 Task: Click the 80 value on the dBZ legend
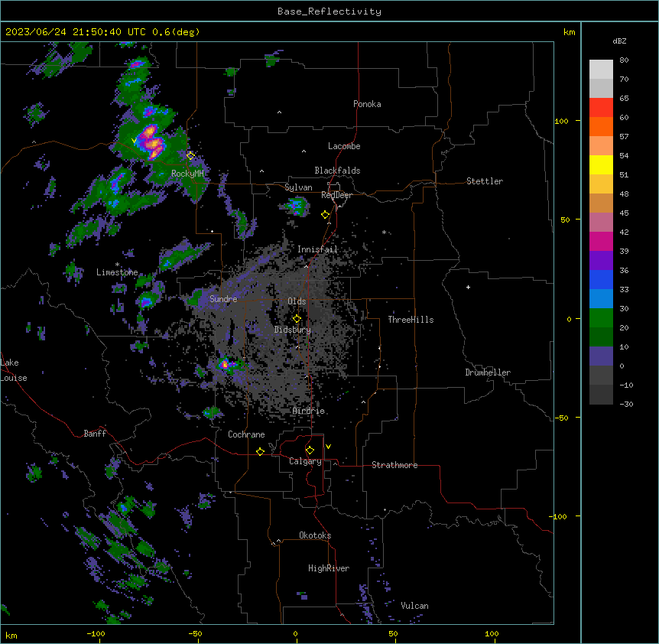(624, 60)
